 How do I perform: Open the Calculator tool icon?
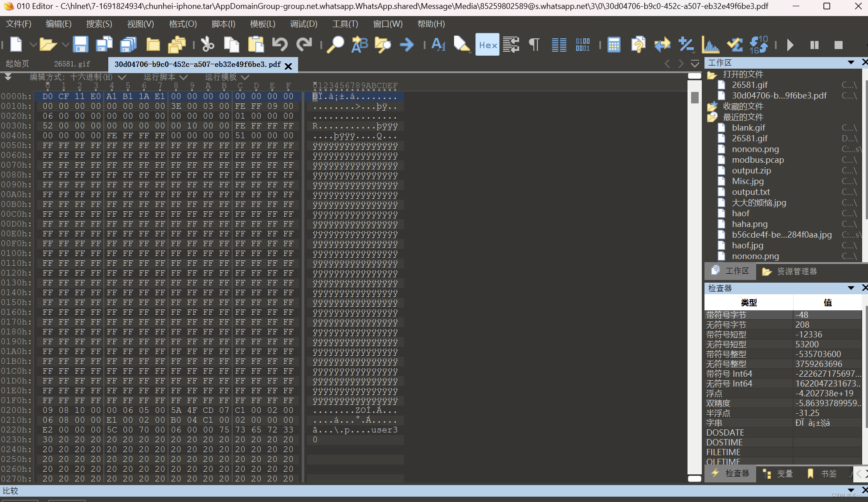coord(614,45)
